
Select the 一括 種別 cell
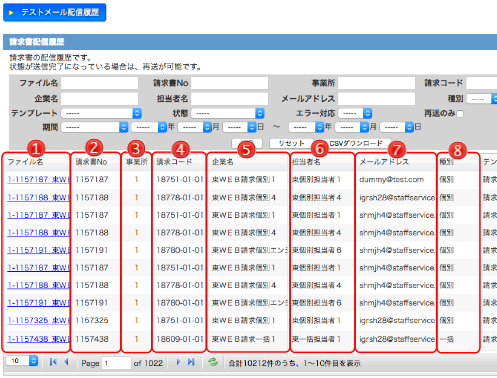pos(447,339)
